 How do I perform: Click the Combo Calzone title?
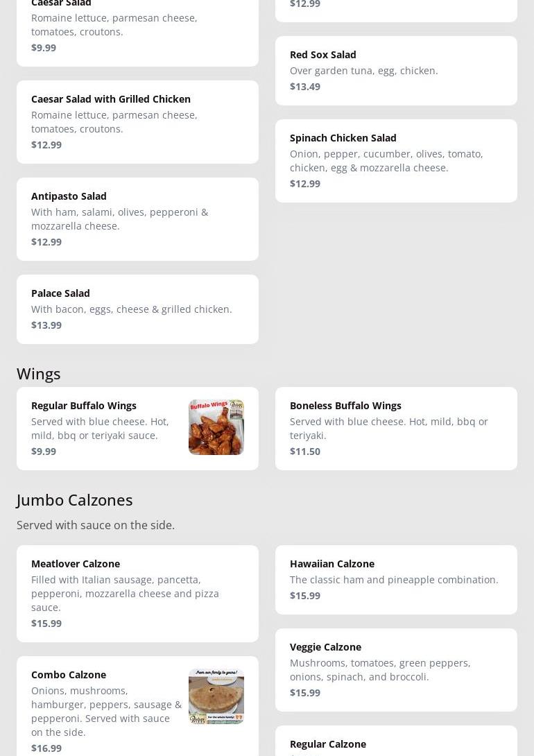point(69,675)
